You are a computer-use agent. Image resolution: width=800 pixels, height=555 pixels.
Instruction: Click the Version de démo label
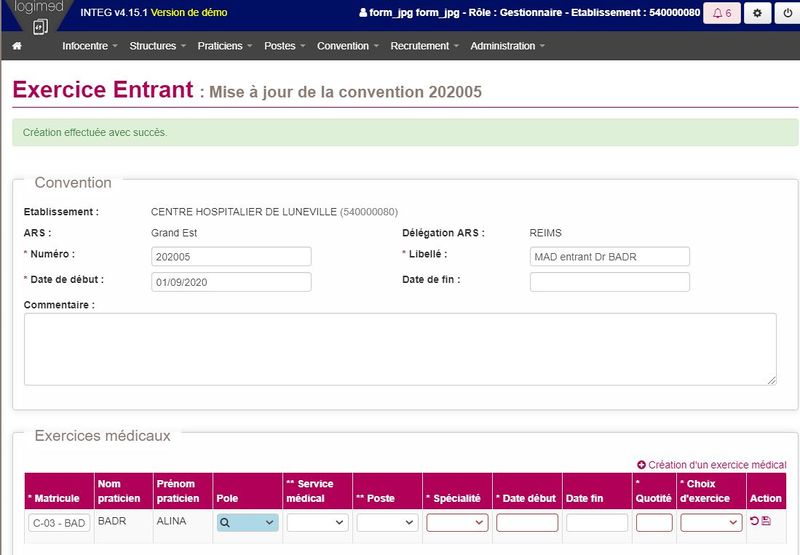click(x=189, y=12)
